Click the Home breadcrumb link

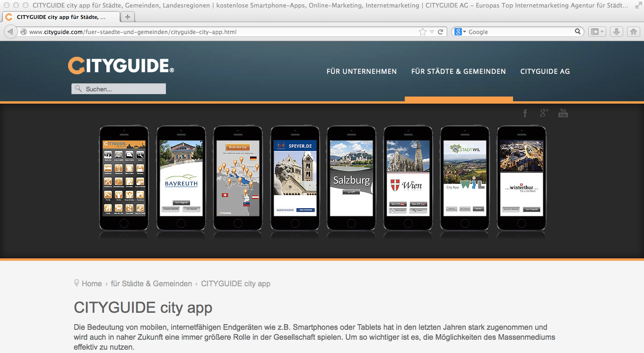(92, 283)
